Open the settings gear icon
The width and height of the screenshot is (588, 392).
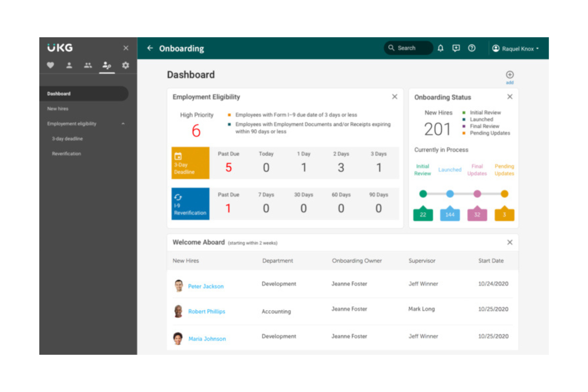tap(126, 65)
